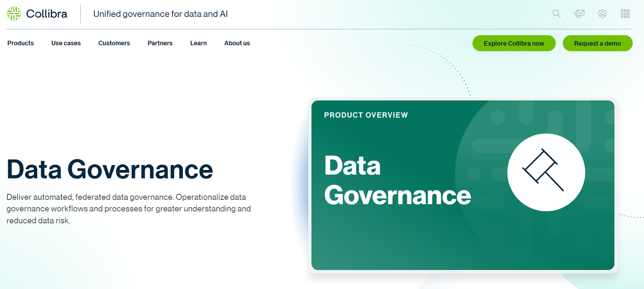Image resolution: width=644 pixels, height=289 pixels.
Task: Open the Use cases menu
Action: [66, 43]
